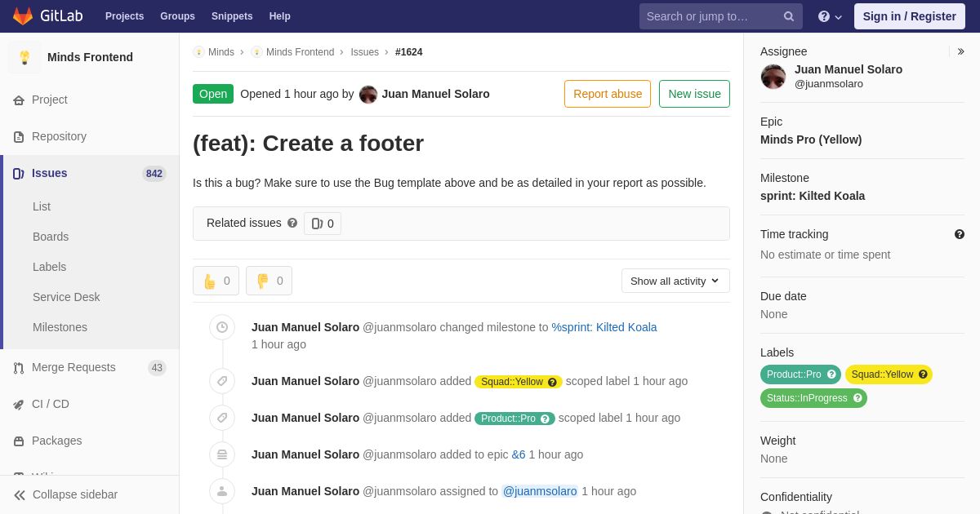Click the Minds Frontend lightbulb avatar

[24, 57]
